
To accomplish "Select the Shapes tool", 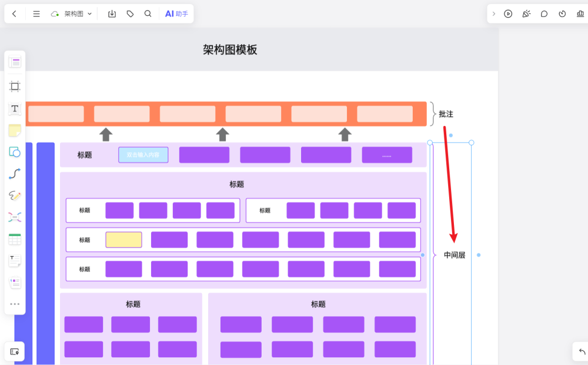I will pyautogui.click(x=14, y=152).
